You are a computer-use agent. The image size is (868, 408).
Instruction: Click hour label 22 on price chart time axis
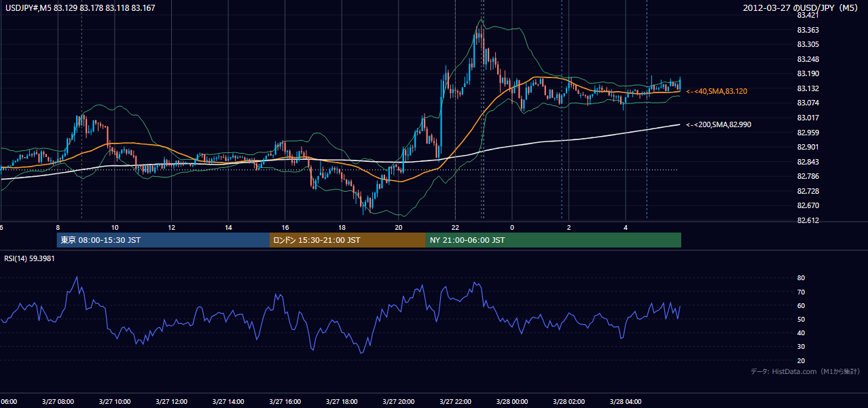click(x=455, y=228)
